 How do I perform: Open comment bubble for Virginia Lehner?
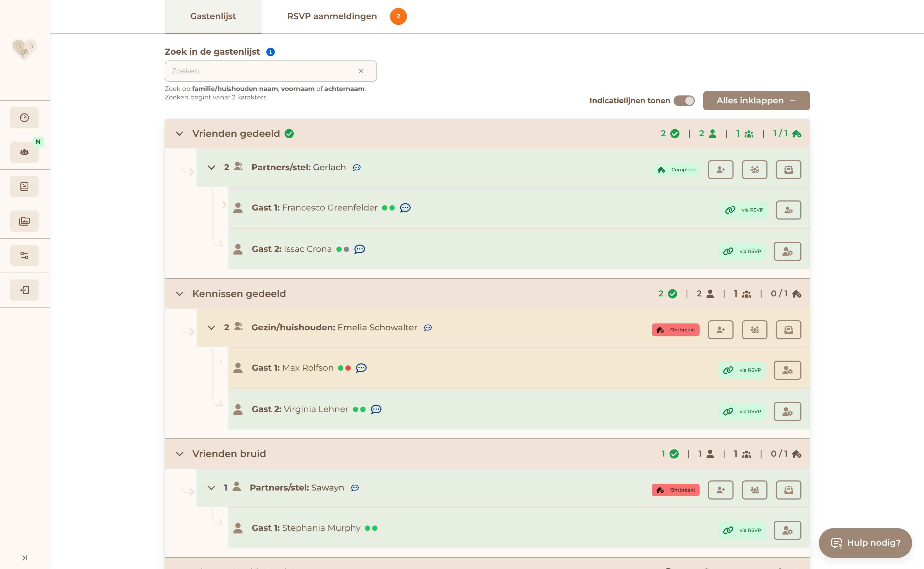pos(376,409)
